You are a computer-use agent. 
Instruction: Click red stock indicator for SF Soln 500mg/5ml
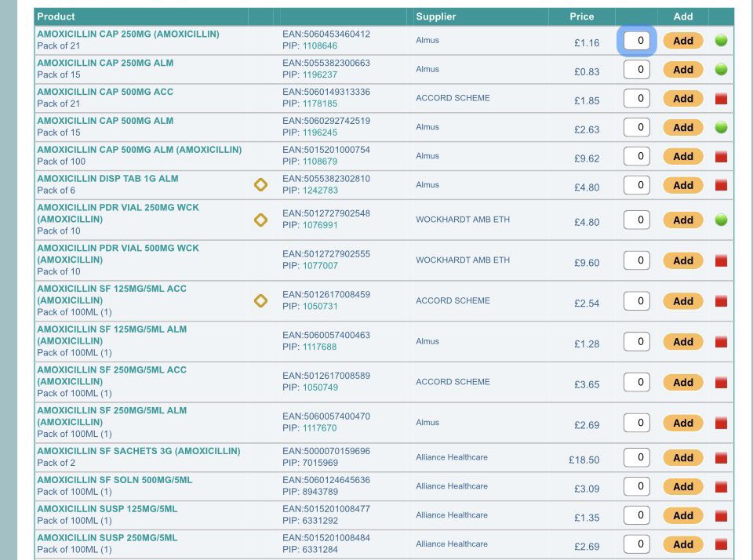721,487
